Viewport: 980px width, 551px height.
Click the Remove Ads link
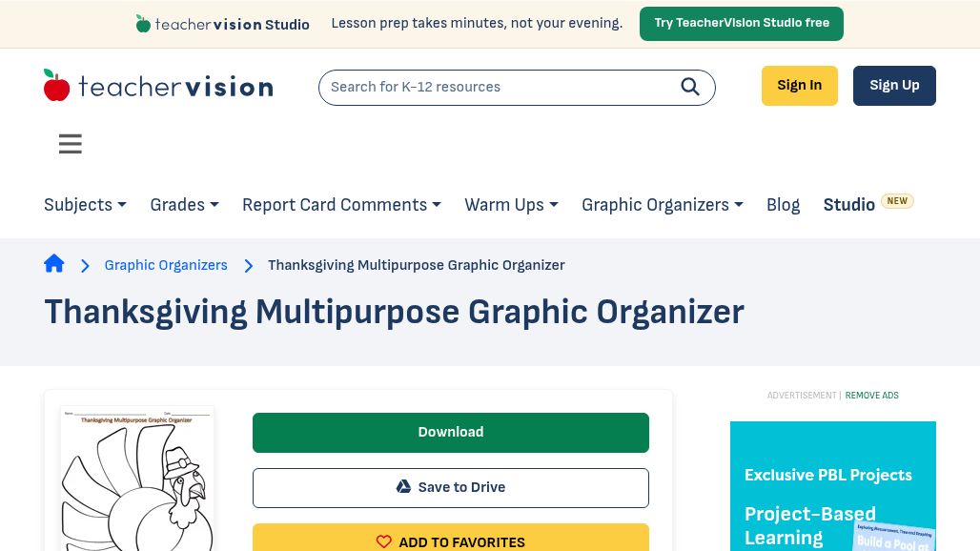872,396
